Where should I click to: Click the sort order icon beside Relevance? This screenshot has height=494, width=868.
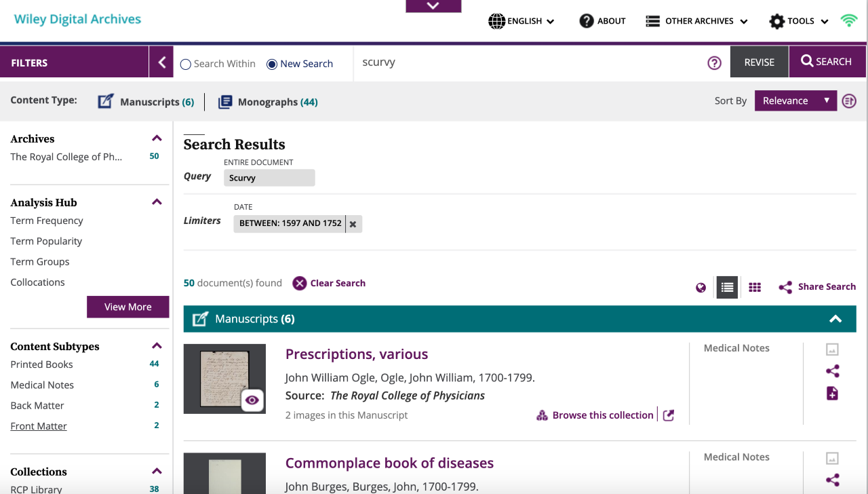coord(849,101)
